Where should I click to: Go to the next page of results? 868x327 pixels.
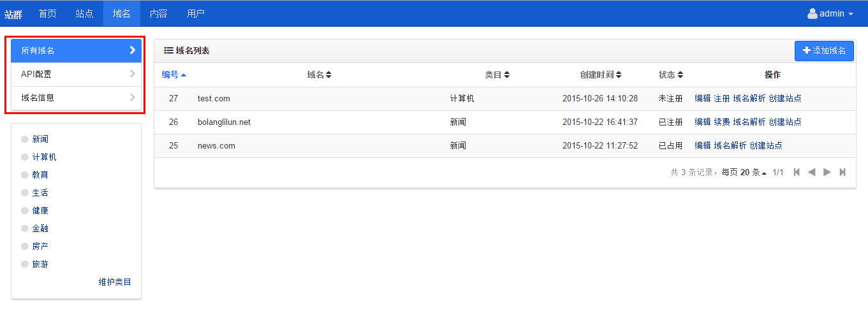827,172
